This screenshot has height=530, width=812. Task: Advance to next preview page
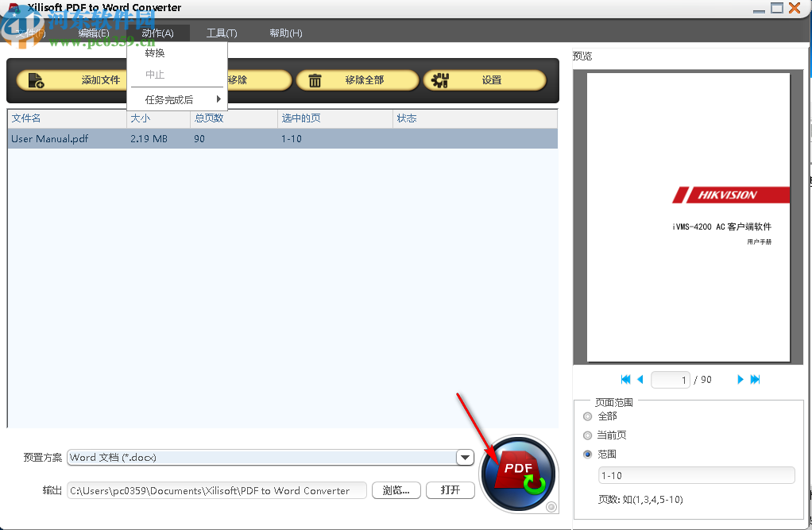tap(740, 379)
